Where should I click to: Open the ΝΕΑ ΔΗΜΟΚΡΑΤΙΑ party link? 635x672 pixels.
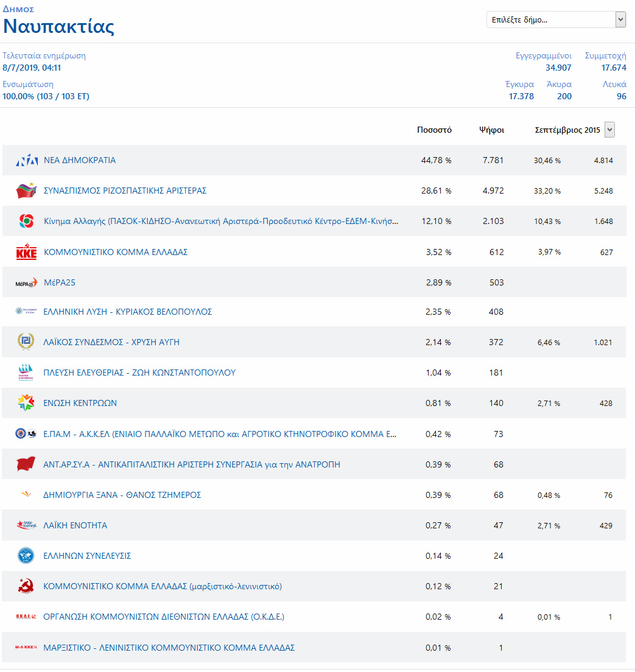[x=80, y=160]
